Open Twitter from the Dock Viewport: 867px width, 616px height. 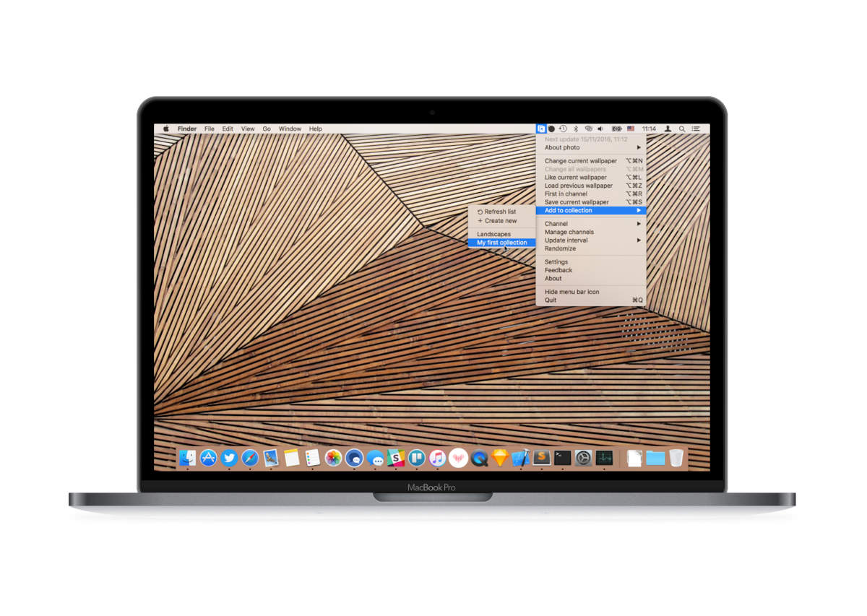point(229,458)
